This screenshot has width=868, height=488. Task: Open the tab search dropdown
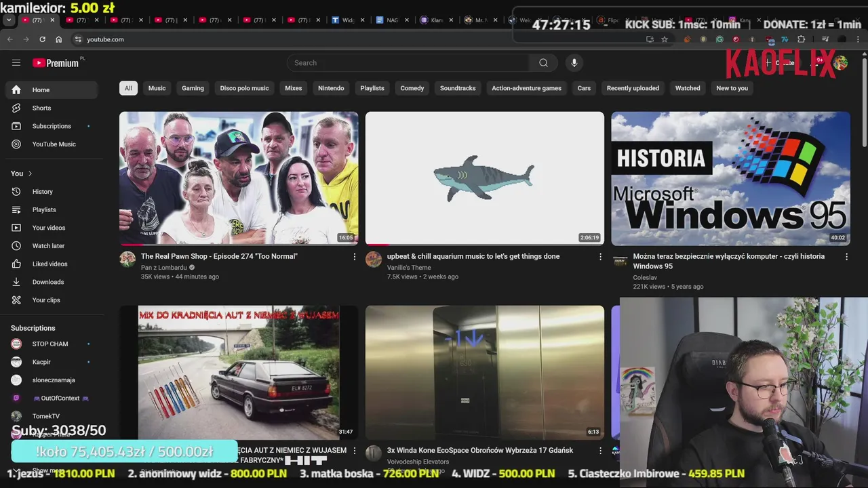point(8,20)
